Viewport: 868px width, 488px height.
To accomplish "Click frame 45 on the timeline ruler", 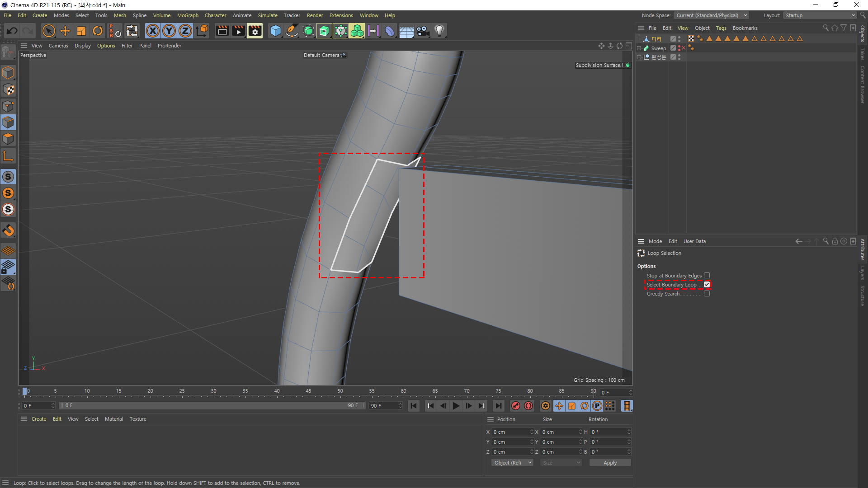I will pyautogui.click(x=308, y=391).
